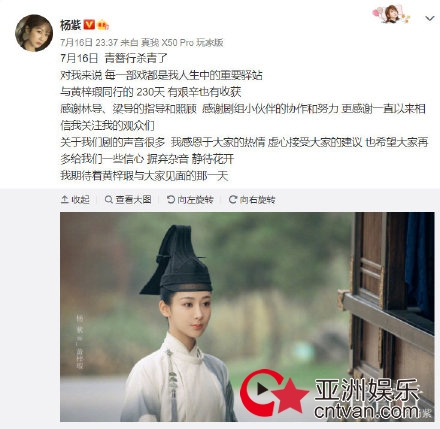The height and width of the screenshot is (429, 440).
Task: Rotate image right with 向右旋转
Action: coord(252,200)
